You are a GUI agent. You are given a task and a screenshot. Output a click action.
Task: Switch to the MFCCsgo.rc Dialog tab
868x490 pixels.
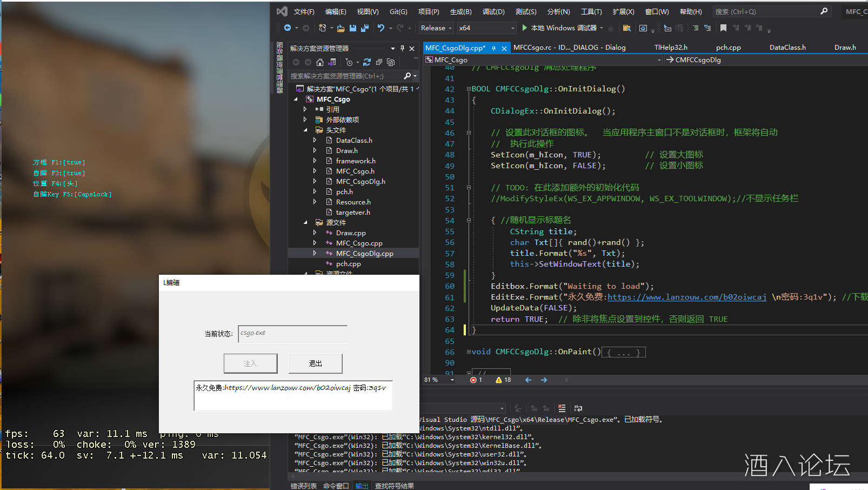click(x=569, y=48)
